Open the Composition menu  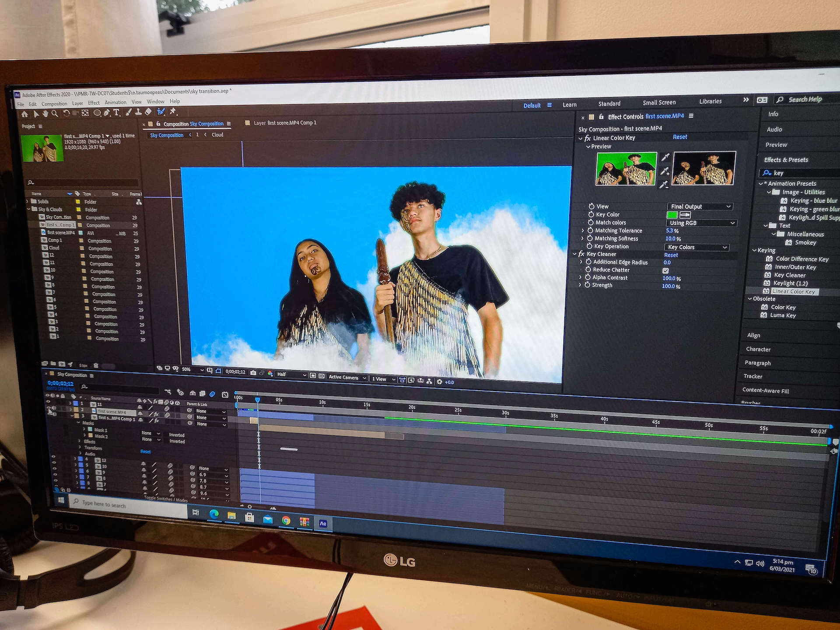coord(54,104)
